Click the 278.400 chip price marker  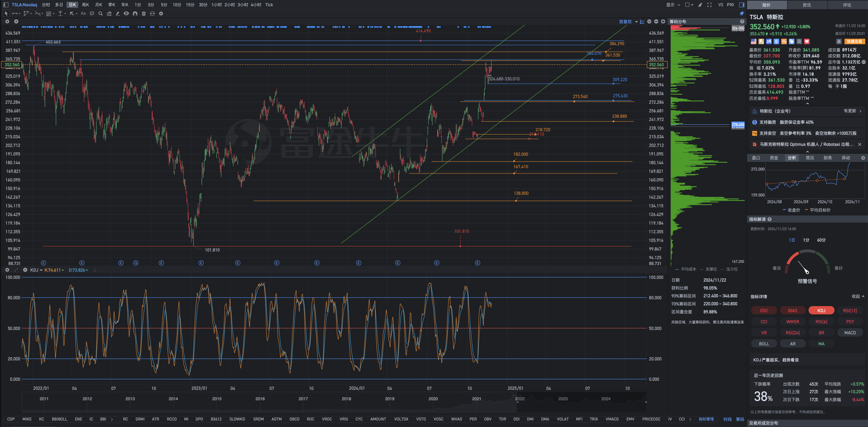[738, 125]
